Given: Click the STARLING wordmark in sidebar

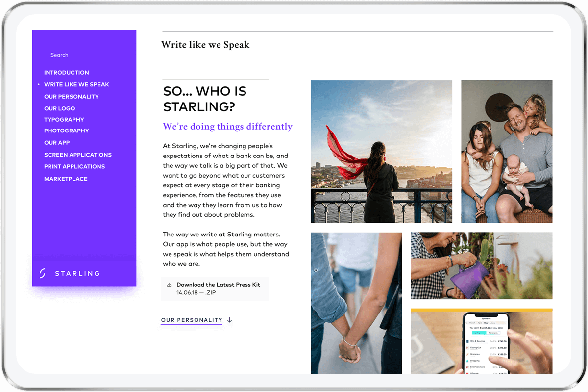Looking at the screenshot, I should coord(77,274).
